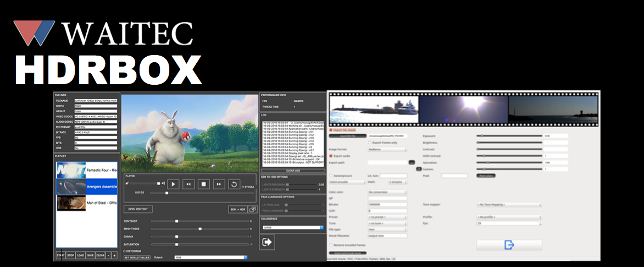Open the Tone mapper dropdown
Screen dimensions: 644x267
[x=509, y=204]
